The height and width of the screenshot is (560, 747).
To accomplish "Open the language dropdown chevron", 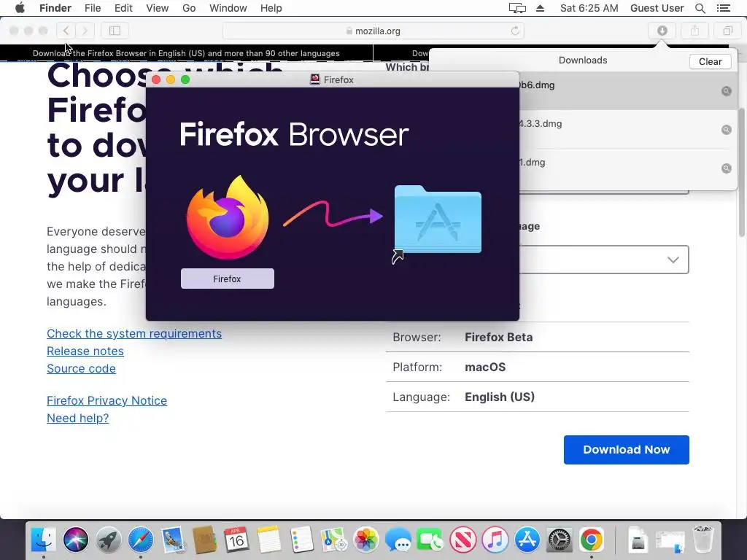I will coord(673,260).
